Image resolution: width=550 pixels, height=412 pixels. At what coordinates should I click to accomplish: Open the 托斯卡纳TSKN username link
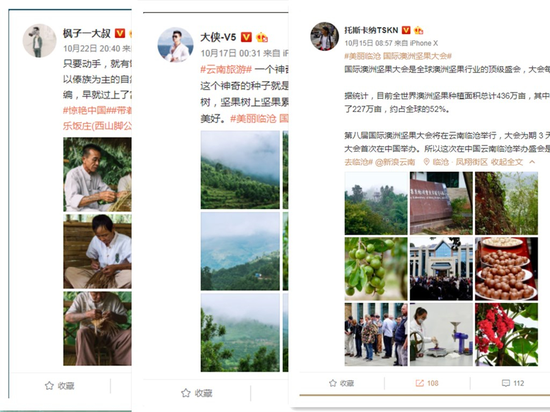click(x=371, y=30)
